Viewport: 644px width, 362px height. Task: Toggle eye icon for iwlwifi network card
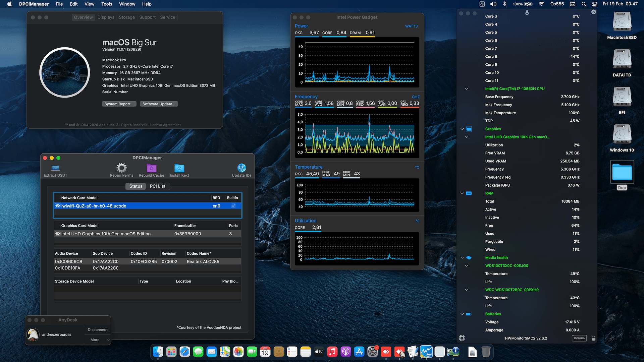58,206
